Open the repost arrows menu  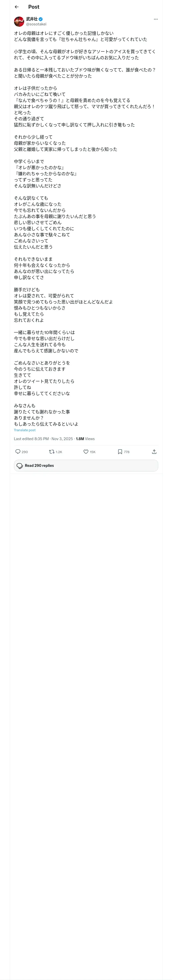coord(51,452)
